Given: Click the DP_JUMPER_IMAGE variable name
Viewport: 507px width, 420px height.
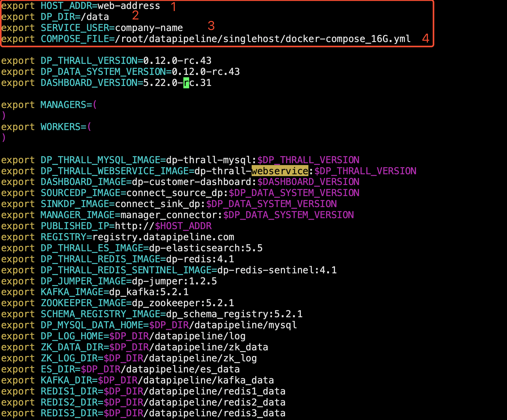Looking at the screenshot, I should [83, 281].
